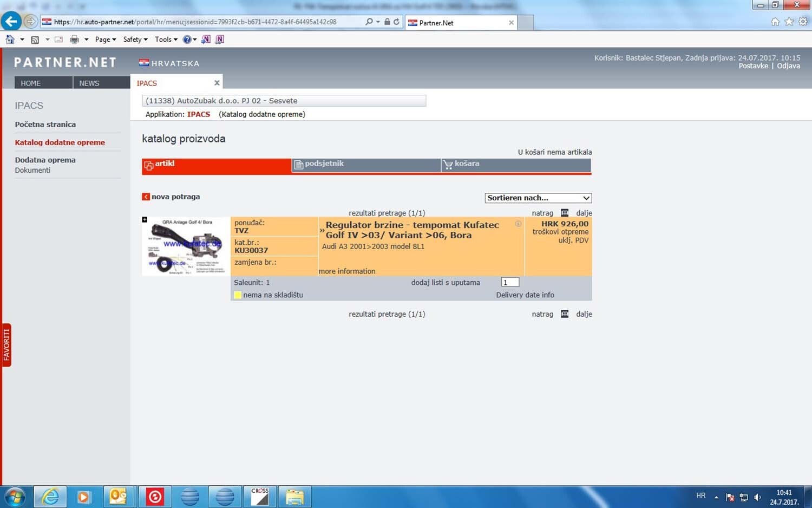
Task: Expand the Safety menu dropdown
Action: click(x=135, y=39)
